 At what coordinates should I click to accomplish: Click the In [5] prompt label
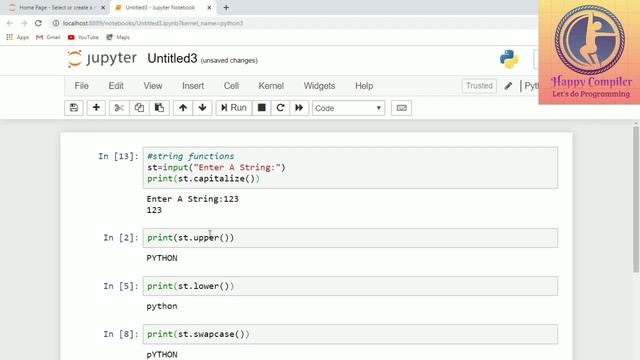point(121,286)
